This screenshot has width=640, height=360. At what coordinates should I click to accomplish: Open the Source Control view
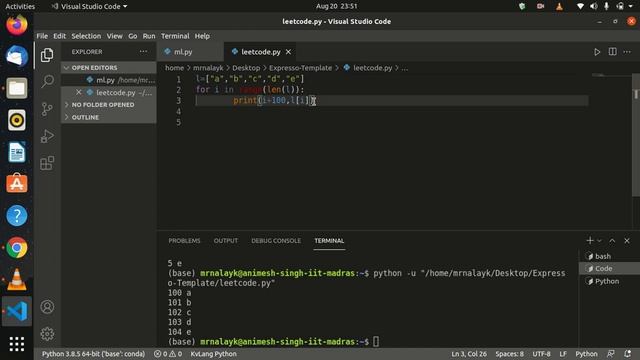click(x=47, y=109)
